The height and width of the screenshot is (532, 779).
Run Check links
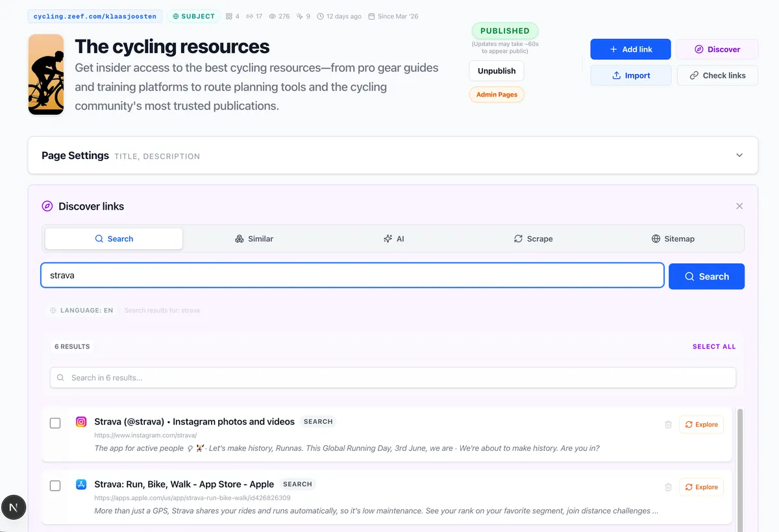point(717,75)
